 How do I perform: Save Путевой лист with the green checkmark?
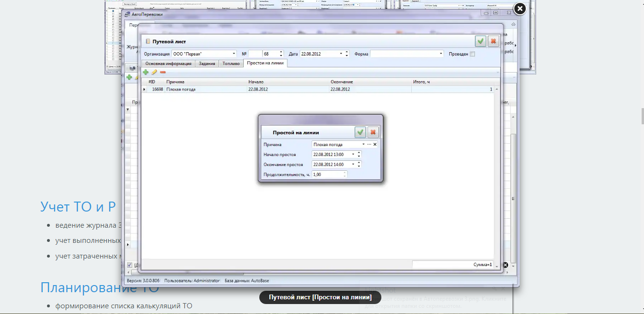481,41
